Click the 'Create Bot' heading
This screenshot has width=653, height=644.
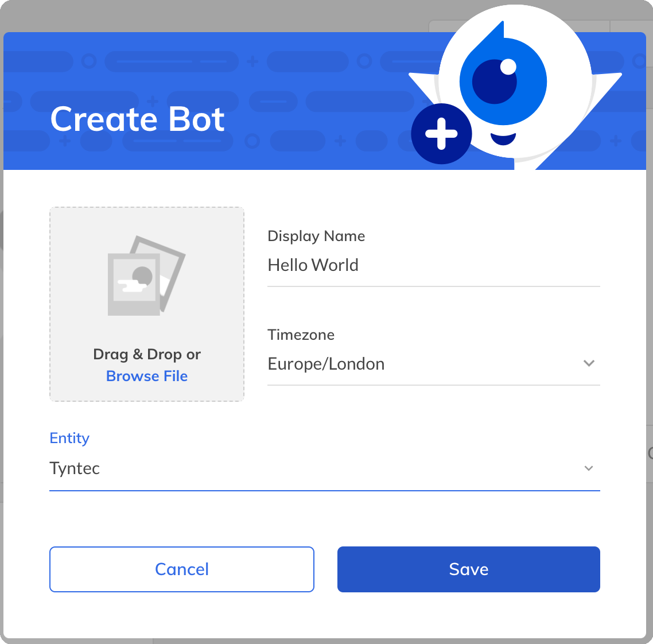138,119
